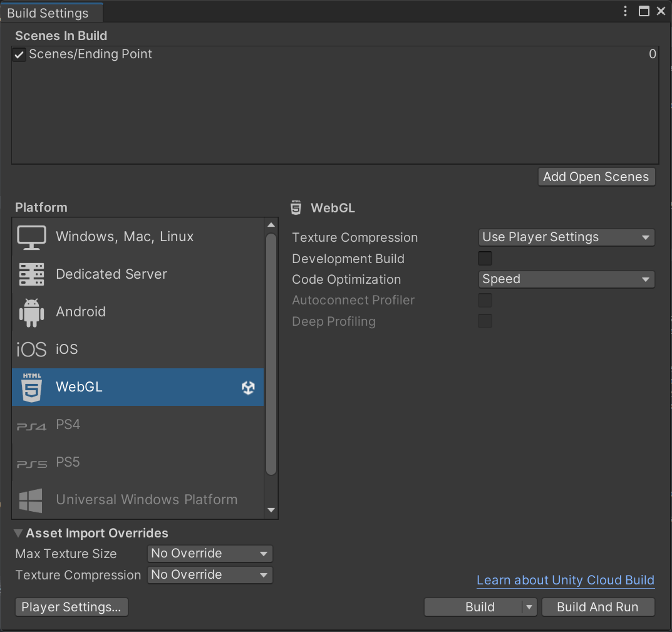The width and height of the screenshot is (672, 632).
Task: Click the Code Optimization label
Action: coord(346,279)
